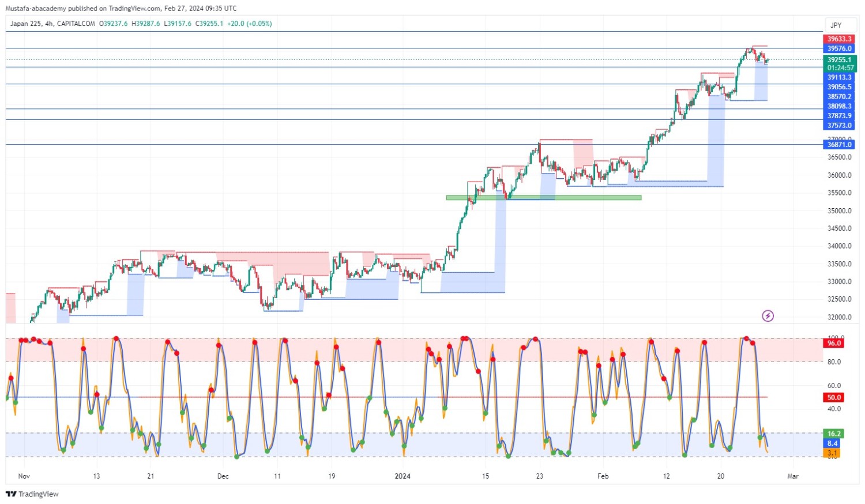Click the 01:24:57 candle countdown timer

tap(840, 68)
